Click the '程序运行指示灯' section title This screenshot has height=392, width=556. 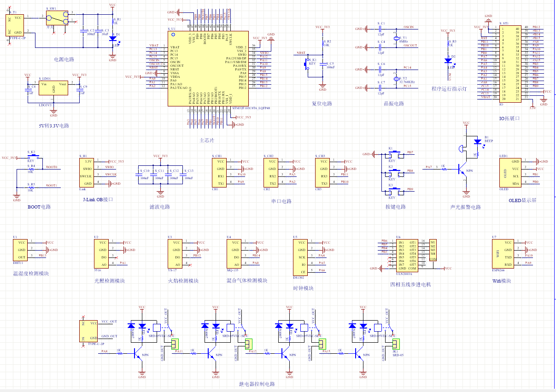coord(449,89)
